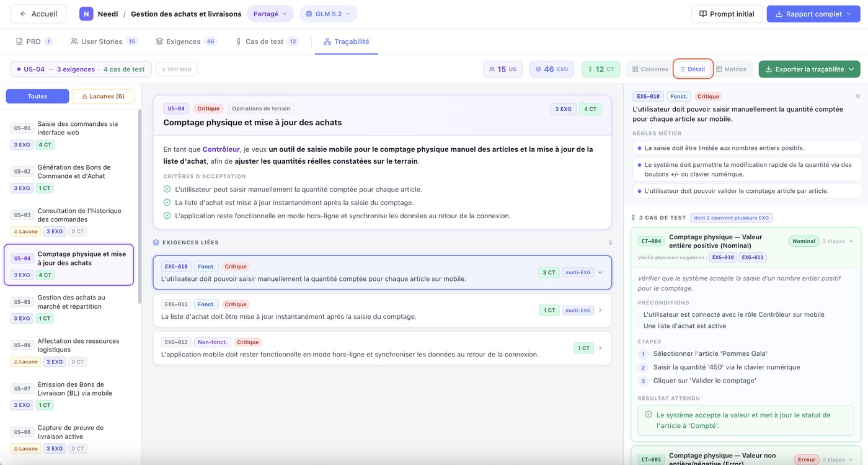The width and height of the screenshot is (868, 465).
Task: Click the Lacune warning badge under US-08
Action: click(x=25, y=449)
